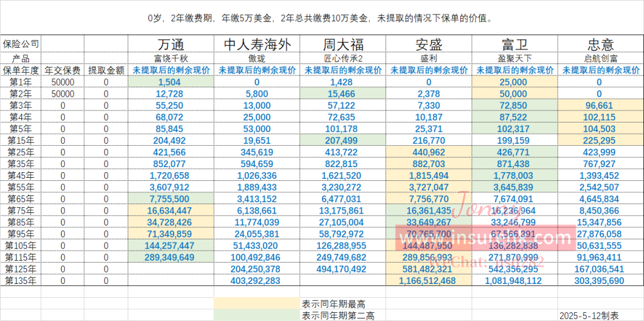Click the 提取金额 column header
The image size is (644, 321).
click(x=106, y=70)
